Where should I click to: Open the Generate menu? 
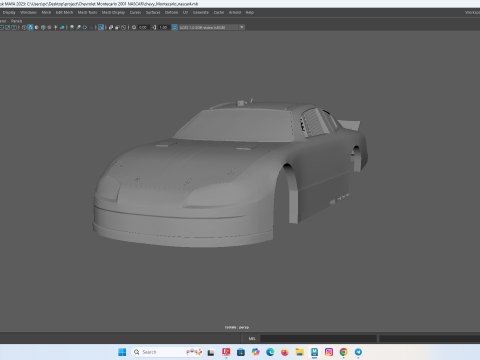(201, 12)
